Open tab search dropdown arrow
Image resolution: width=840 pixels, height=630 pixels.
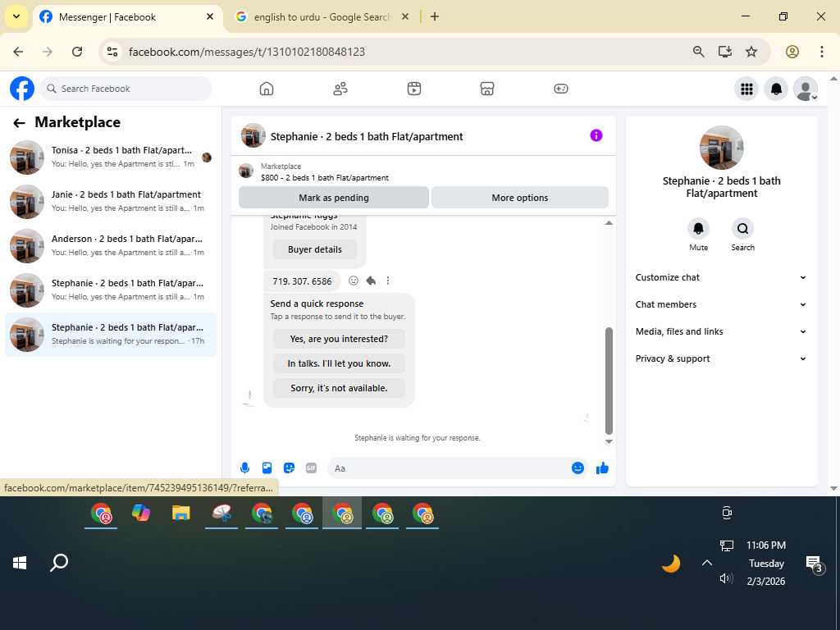(x=16, y=16)
